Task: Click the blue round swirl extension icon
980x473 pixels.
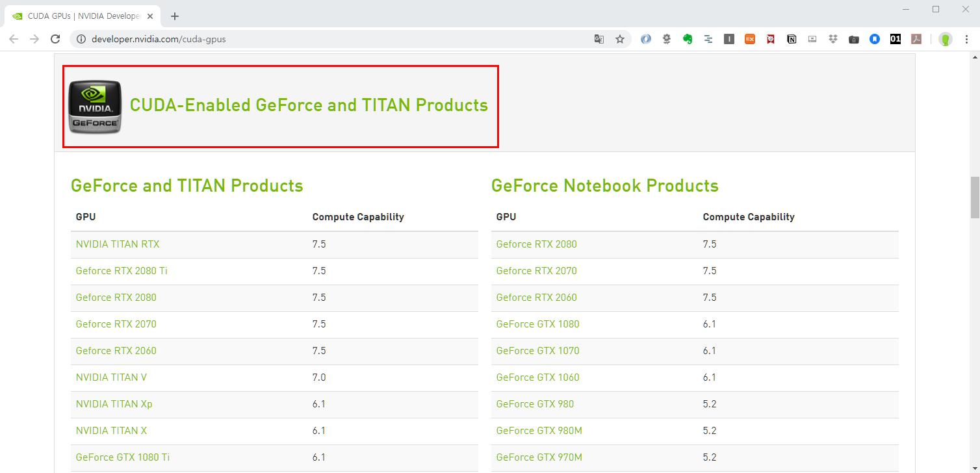Action: [646, 39]
